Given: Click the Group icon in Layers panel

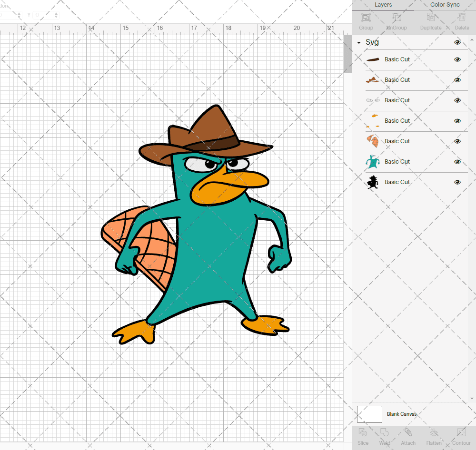Looking at the screenshot, I should tap(366, 18).
